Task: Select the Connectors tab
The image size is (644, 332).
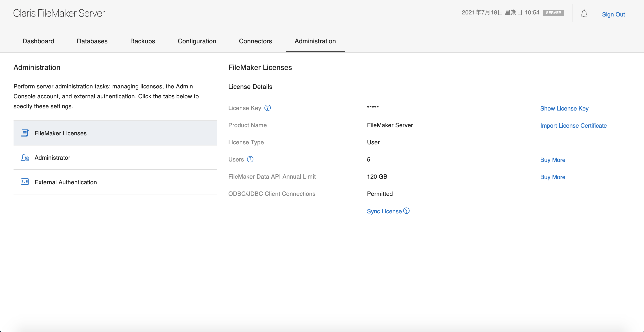Action: click(x=255, y=41)
